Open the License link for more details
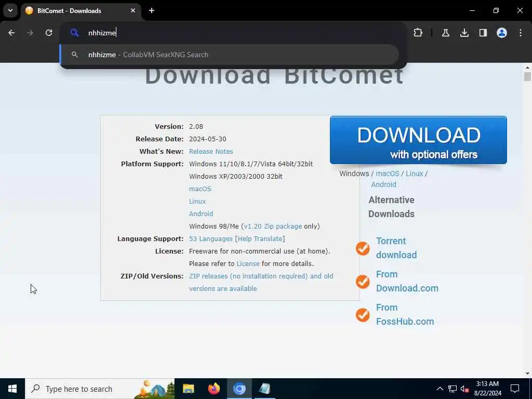The width and height of the screenshot is (532, 399). click(x=248, y=263)
